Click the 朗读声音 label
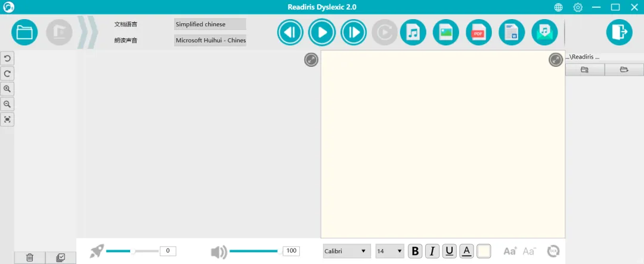The width and height of the screenshot is (644, 264). click(126, 40)
